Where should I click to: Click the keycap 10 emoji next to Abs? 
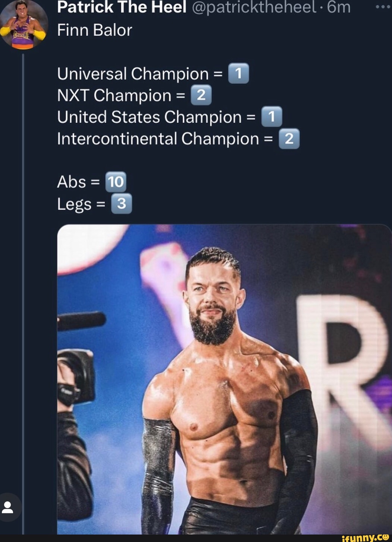click(x=115, y=182)
